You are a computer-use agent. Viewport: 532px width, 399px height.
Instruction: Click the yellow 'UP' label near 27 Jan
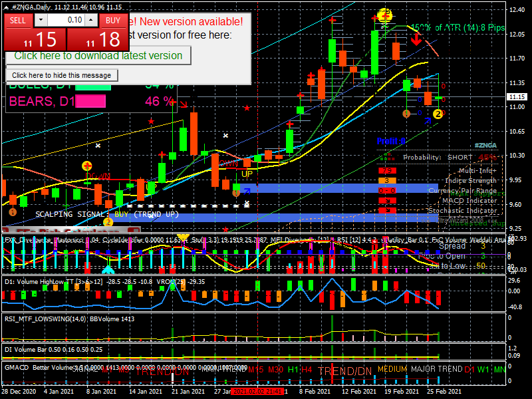point(247,174)
